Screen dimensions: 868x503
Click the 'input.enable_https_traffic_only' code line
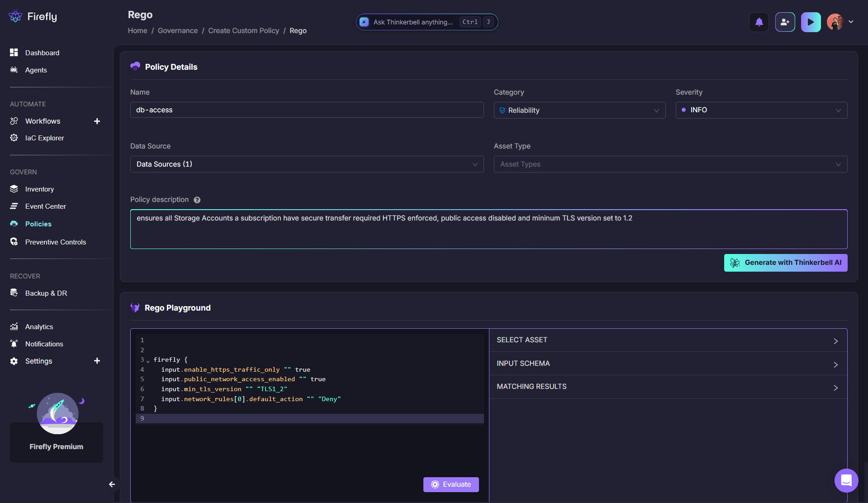[236, 369]
